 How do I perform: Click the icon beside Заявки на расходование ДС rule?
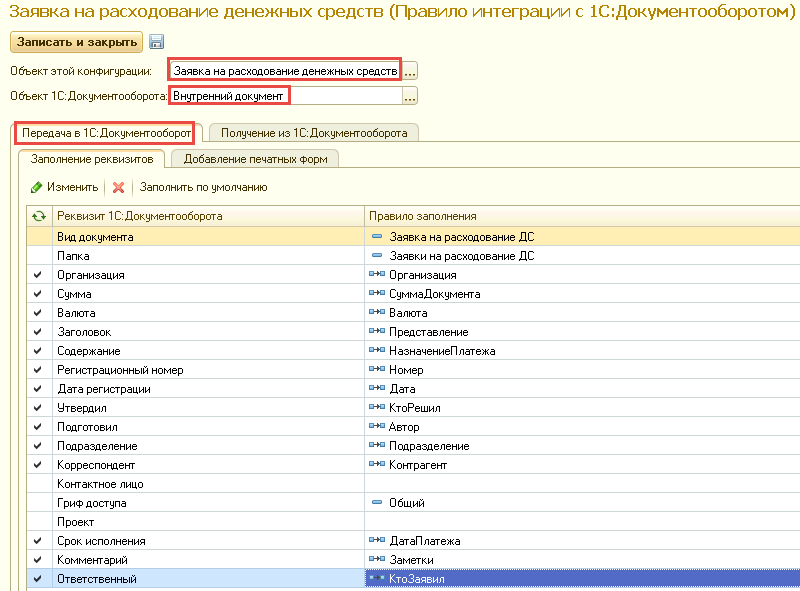[x=377, y=256]
